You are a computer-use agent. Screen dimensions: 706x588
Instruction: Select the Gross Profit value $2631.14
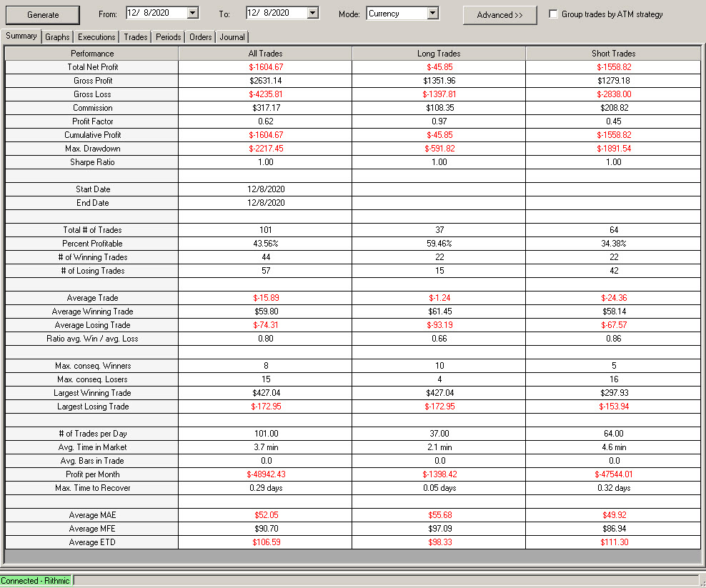[x=266, y=81]
